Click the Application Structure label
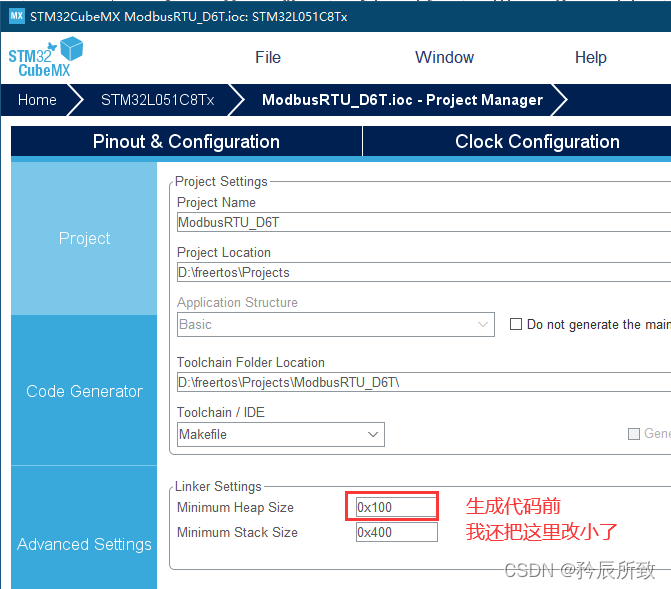The image size is (671, 589). pos(237,302)
